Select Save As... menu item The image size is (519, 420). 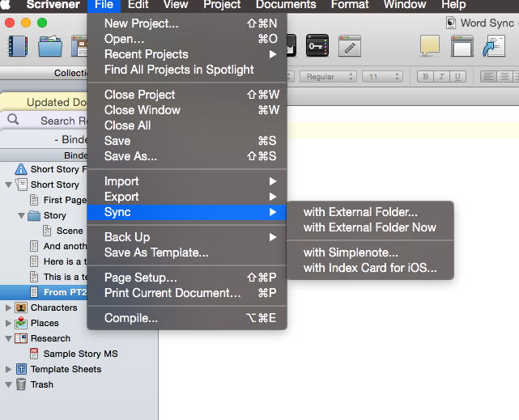(x=187, y=156)
